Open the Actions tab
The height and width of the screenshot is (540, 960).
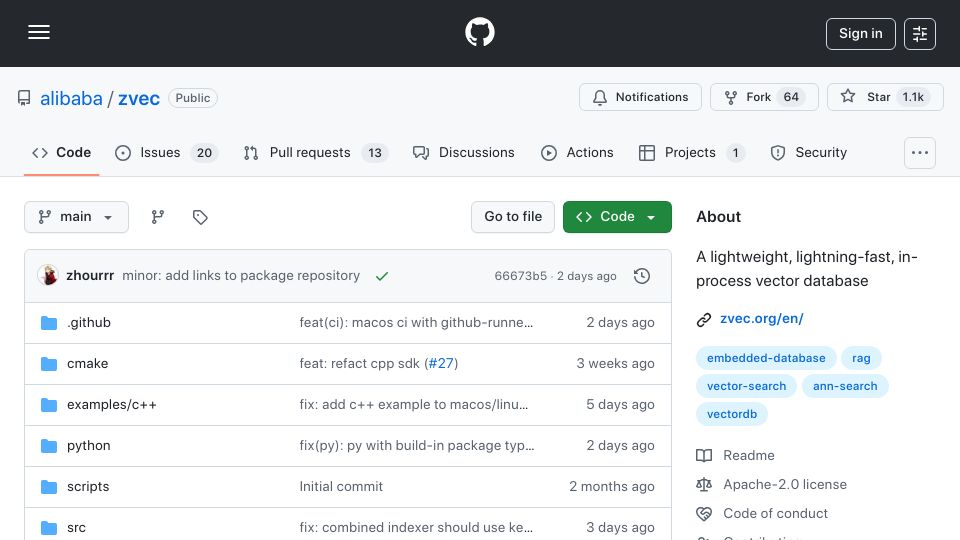(577, 152)
